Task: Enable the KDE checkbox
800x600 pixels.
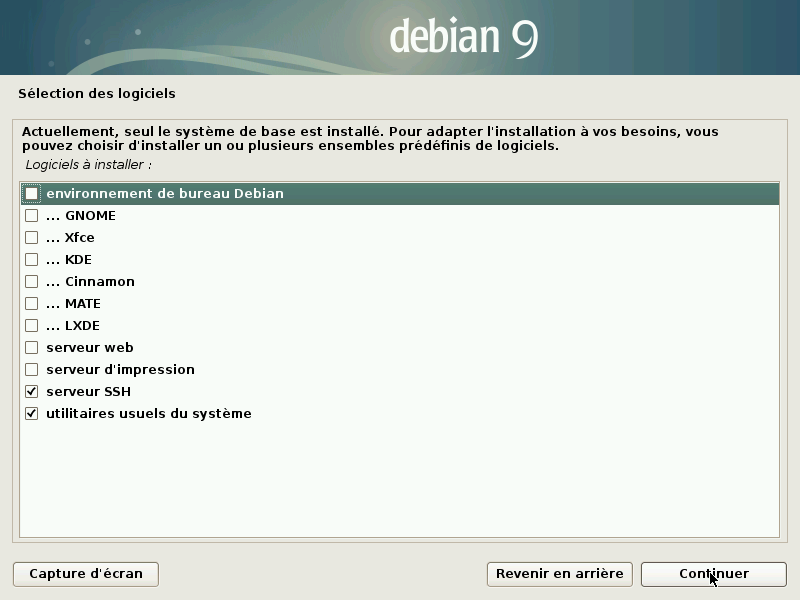Action: 29,259
